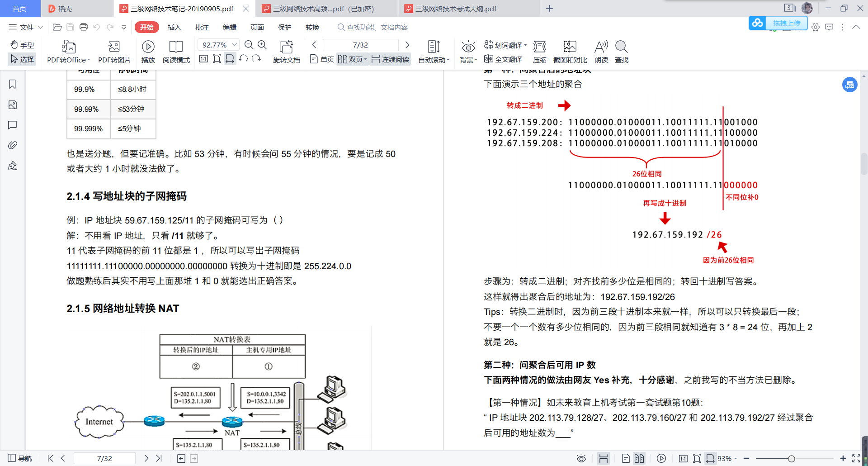Toggle eye protection mode in status bar
Viewport: 868px width, 466px height.
(581, 458)
